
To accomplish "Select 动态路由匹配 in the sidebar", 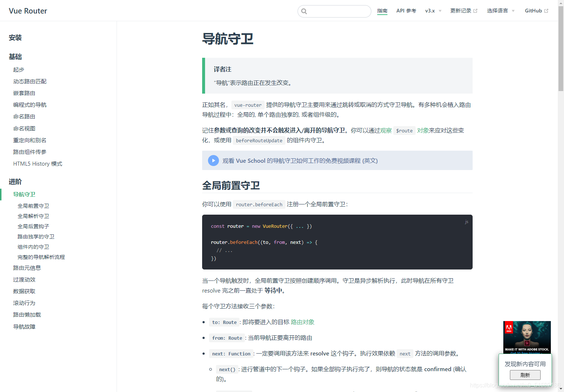I will pos(30,81).
